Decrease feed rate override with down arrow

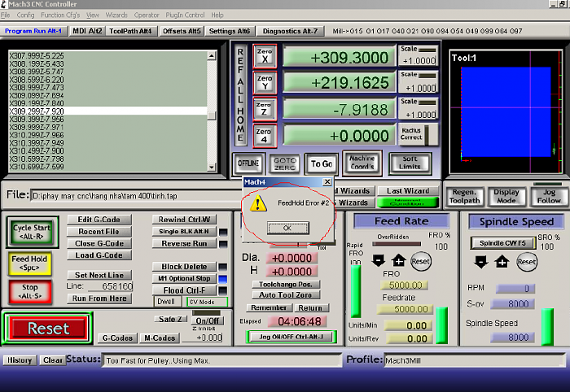click(x=379, y=261)
